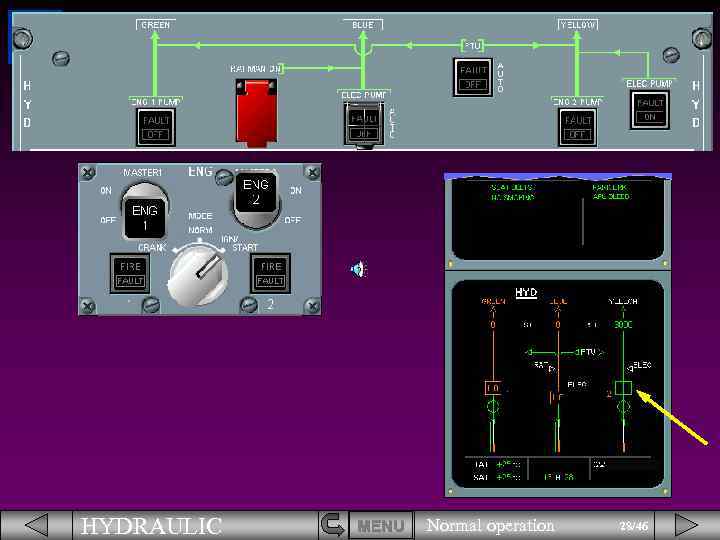Viewport: 720px width, 540px height.
Task: Go to previous slide arrow
Action: tap(37, 524)
